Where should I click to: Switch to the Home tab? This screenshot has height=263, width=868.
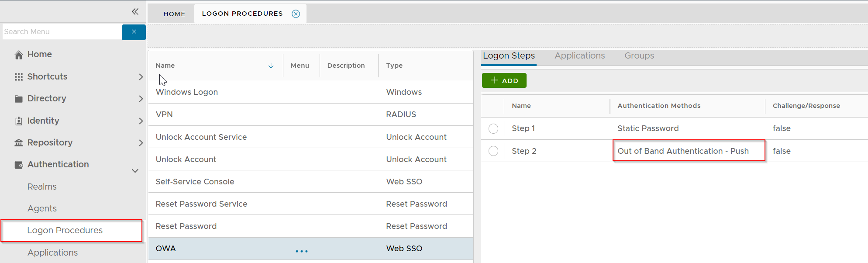pos(174,14)
